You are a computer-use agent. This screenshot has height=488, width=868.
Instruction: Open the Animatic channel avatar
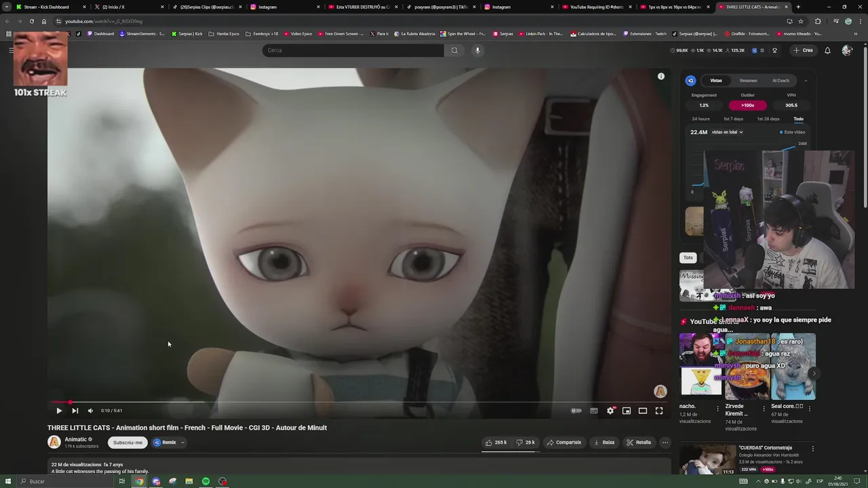coord(54,443)
